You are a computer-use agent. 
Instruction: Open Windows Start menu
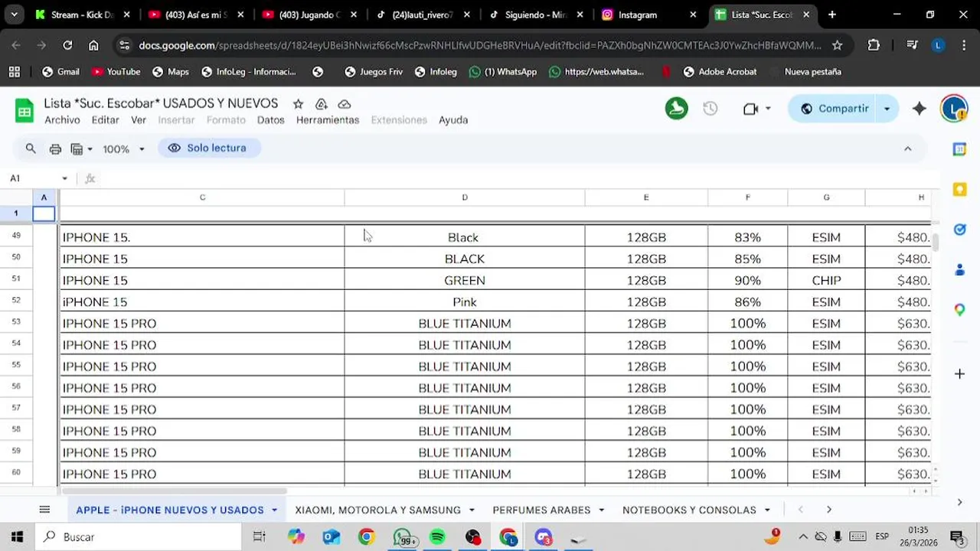(x=17, y=537)
